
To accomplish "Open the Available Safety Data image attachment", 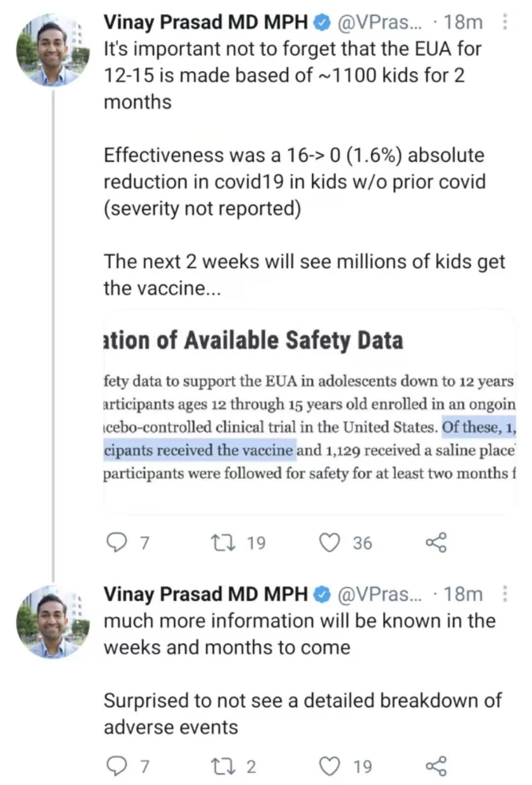I will pos(309,412).
